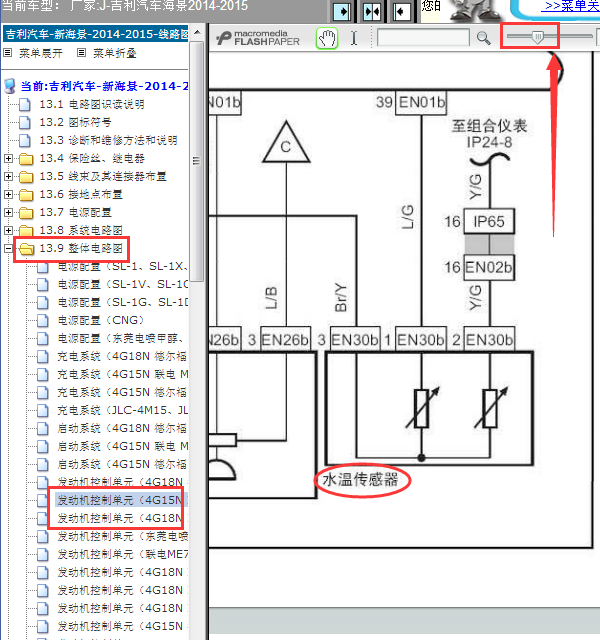Click page icon of 充电系统（JLC-4M15
This screenshot has width=600, height=640.
coord(42,410)
